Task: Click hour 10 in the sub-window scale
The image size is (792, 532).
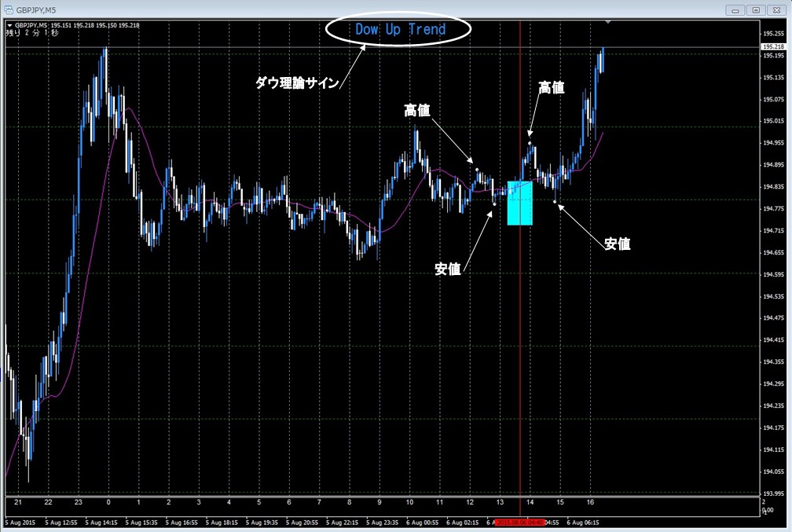Action: pos(409,502)
